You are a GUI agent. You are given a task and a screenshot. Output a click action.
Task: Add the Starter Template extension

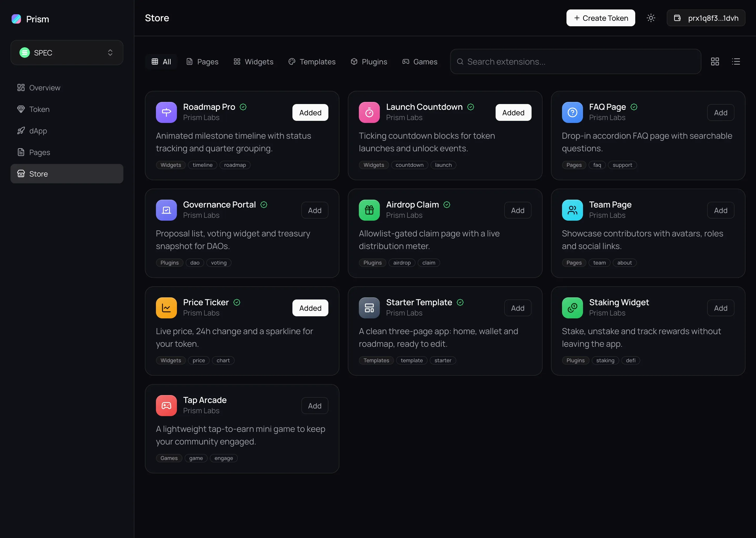(x=518, y=308)
